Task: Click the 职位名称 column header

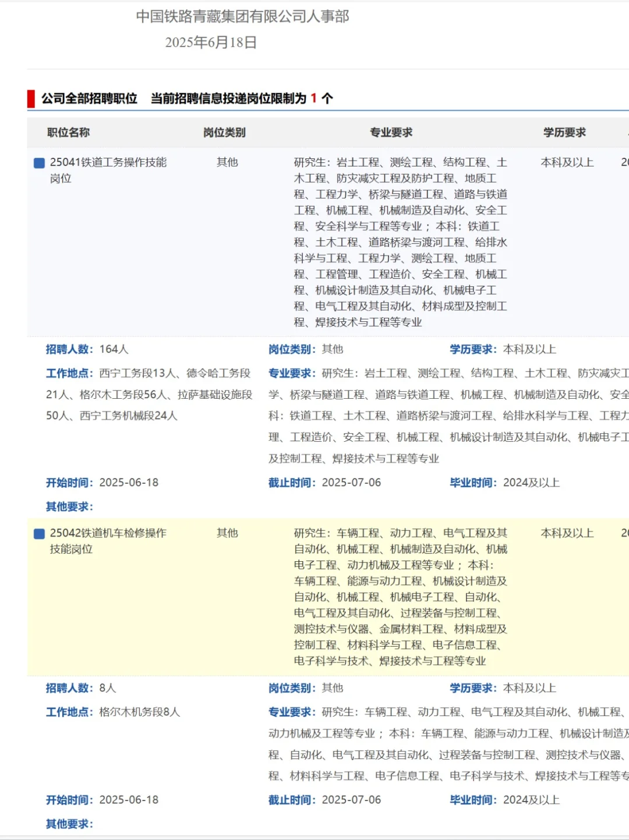Action: [68, 133]
